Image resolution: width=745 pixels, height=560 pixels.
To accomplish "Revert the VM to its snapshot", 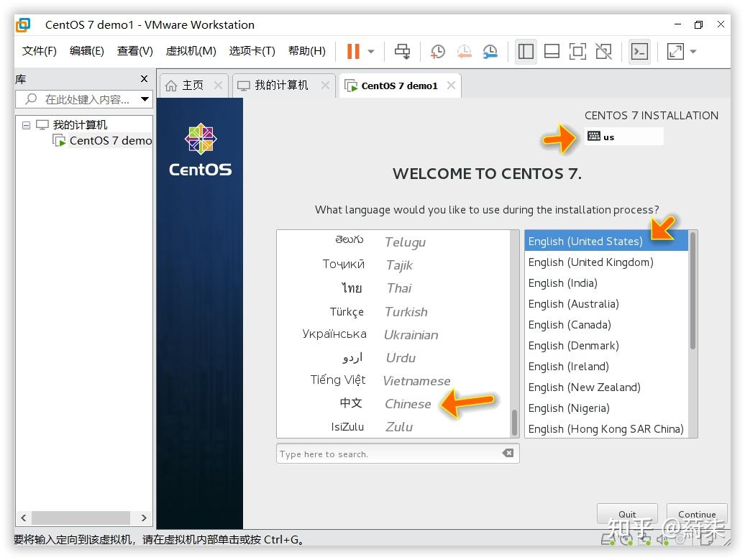I will (465, 51).
